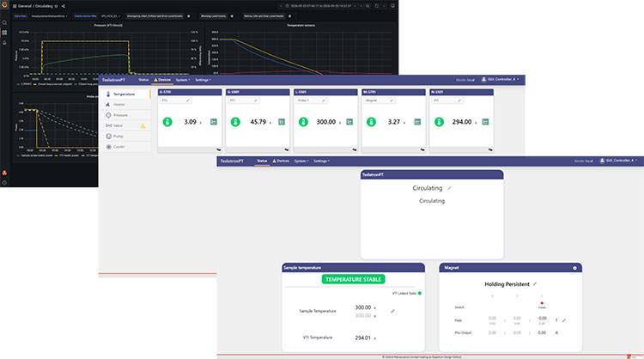Edit the VTI sensor name pencil icon
The height and width of the screenshot is (359, 644).
click(x=459, y=100)
